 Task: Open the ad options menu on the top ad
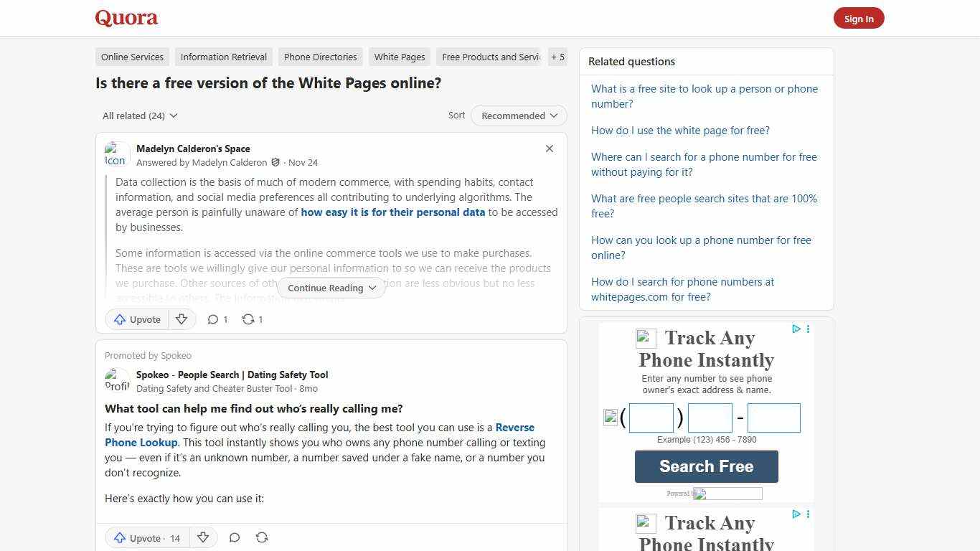click(808, 329)
